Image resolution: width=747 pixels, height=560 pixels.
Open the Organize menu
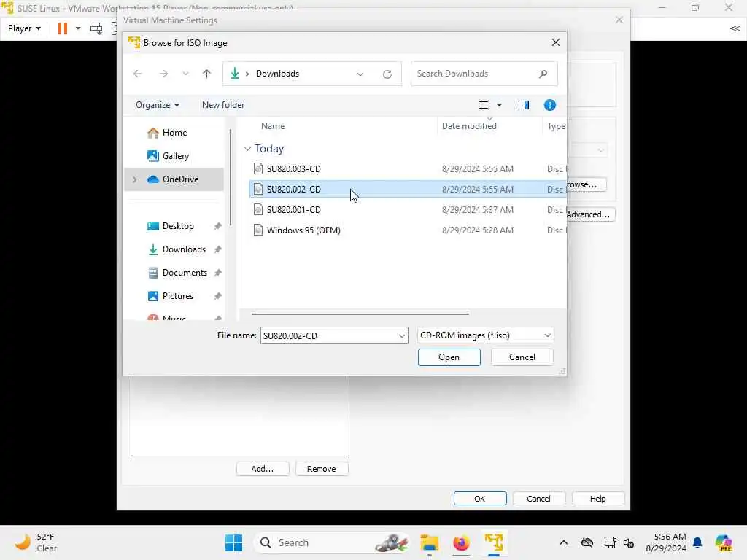tap(158, 105)
